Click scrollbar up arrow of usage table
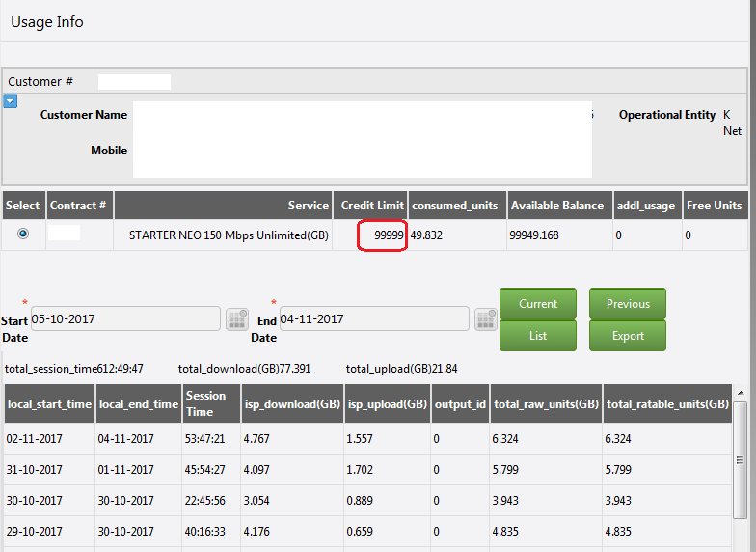The width and height of the screenshot is (756, 552). [741, 393]
